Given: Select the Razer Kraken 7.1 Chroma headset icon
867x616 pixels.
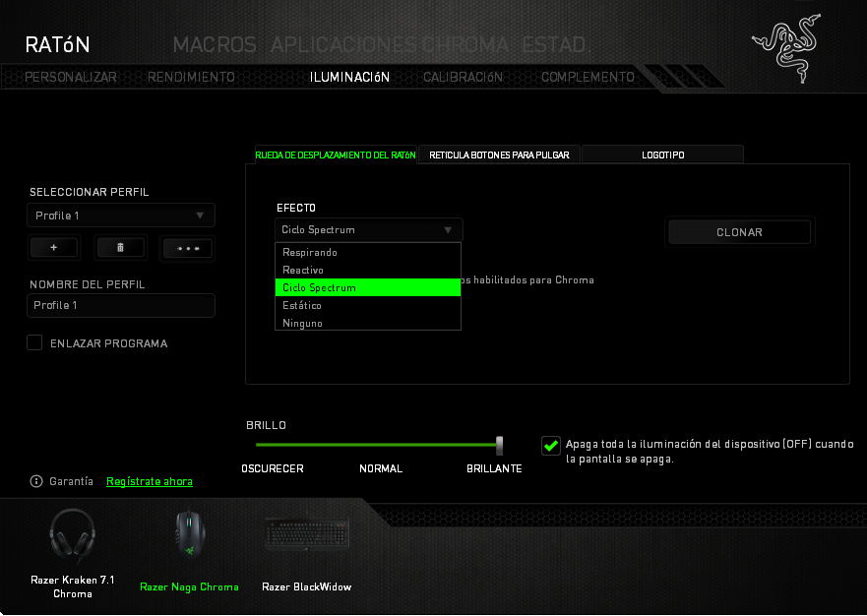Looking at the screenshot, I should [x=73, y=536].
